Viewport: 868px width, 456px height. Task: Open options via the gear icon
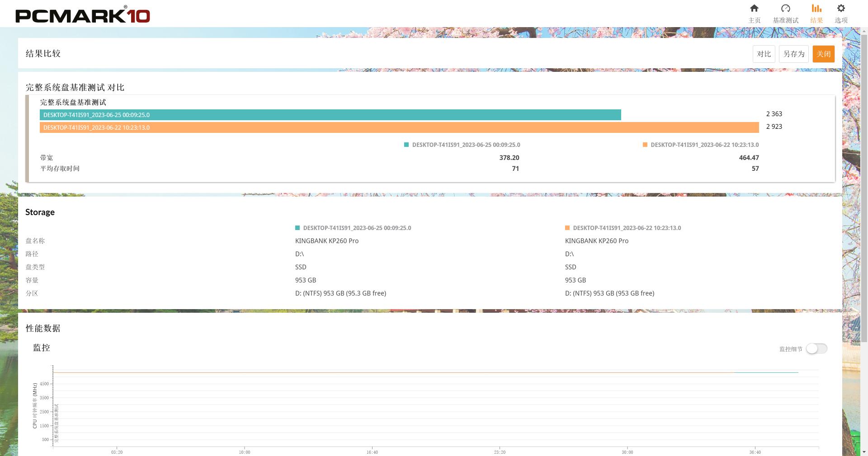pos(840,8)
